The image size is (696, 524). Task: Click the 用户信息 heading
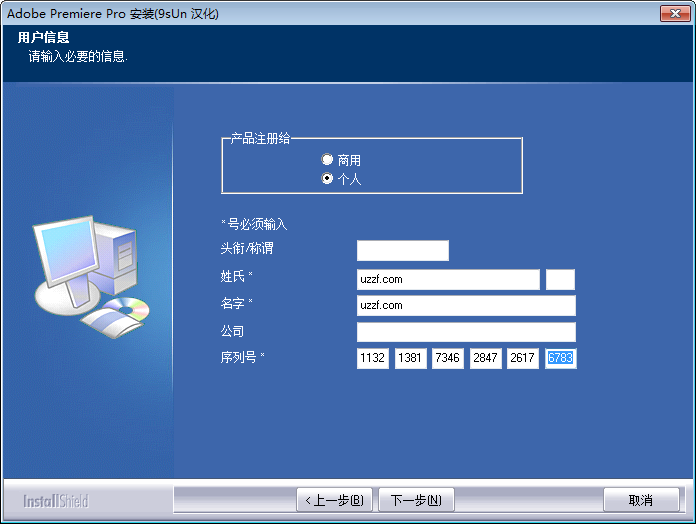click(x=44, y=37)
